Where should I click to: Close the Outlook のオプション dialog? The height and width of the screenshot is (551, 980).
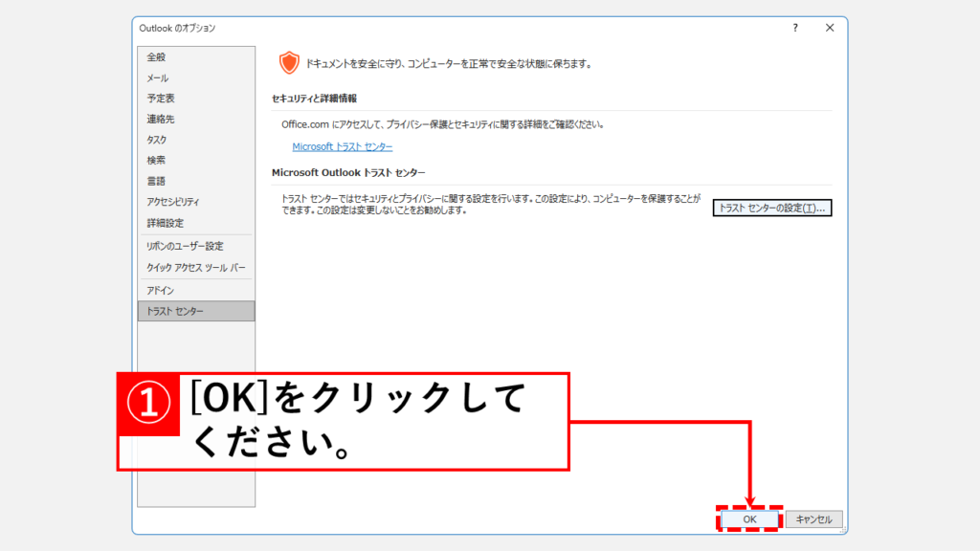(x=830, y=28)
